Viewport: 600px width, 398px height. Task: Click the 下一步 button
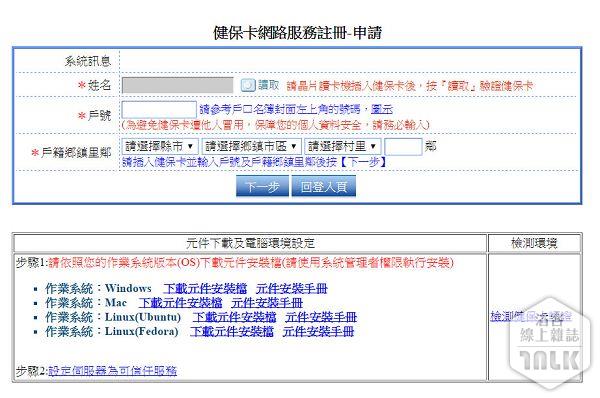(x=262, y=186)
